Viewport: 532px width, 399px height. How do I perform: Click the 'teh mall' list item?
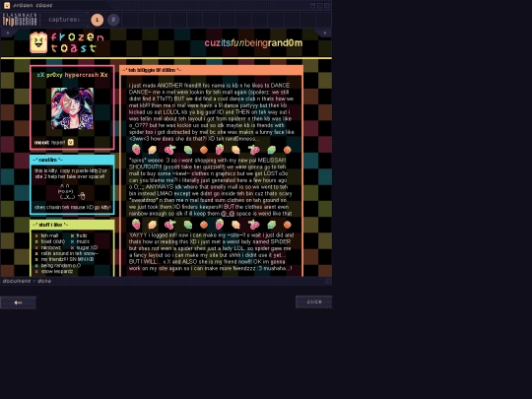click(49, 235)
